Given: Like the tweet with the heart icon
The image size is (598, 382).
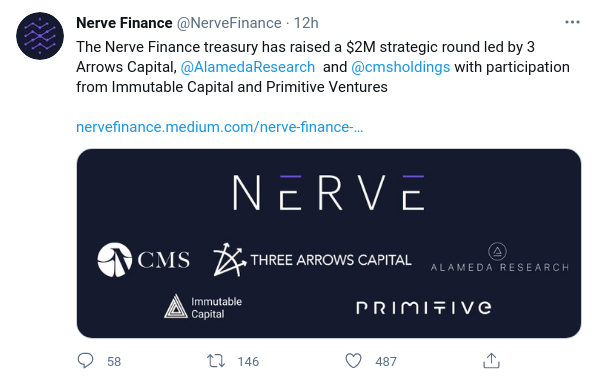Looking at the screenshot, I should point(354,361).
